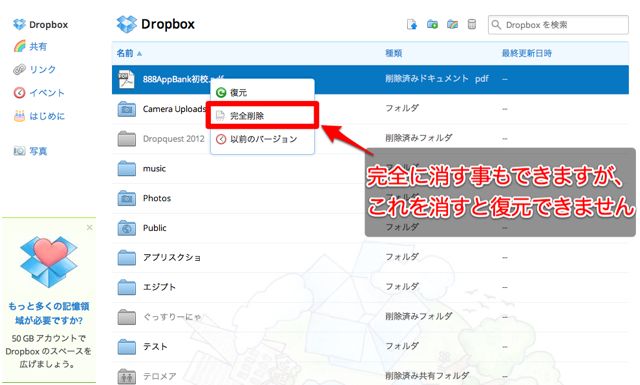The width and height of the screenshot is (640, 385).
Task: Click the PDF icon of 888AppBank初校
Action: click(126, 79)
